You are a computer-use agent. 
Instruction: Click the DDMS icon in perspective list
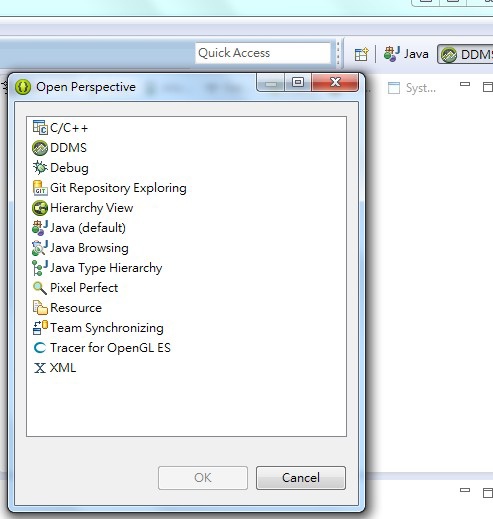tap(40, 148)
